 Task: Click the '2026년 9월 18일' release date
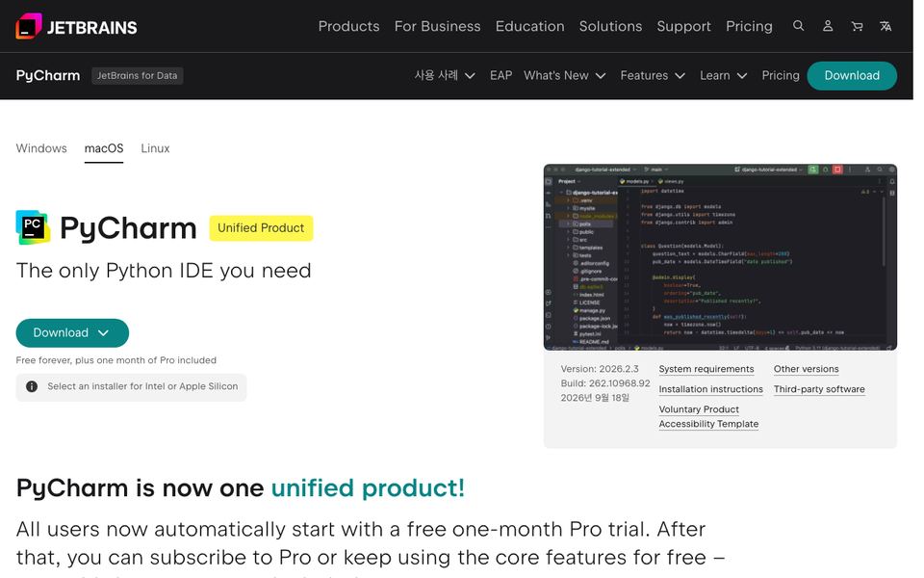pyautogui.click(x=595, y=398)
